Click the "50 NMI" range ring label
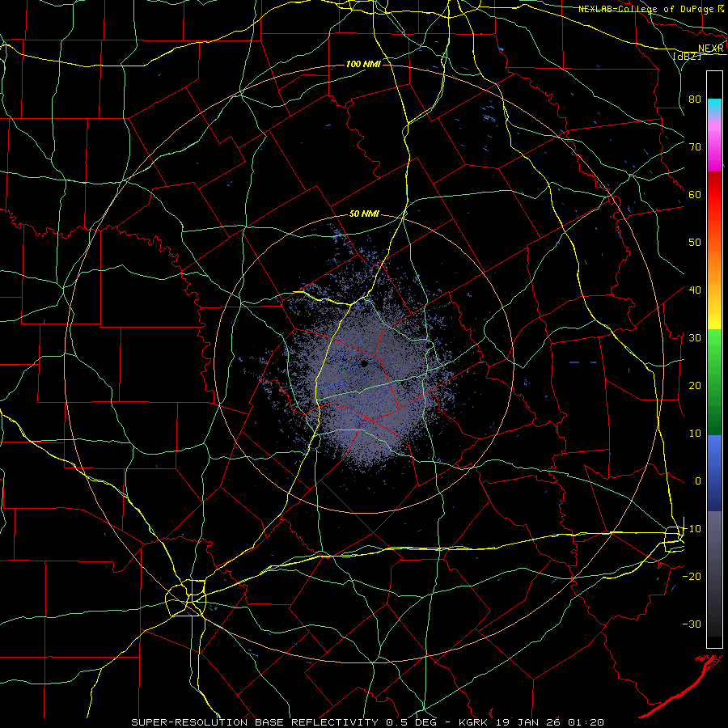 pos(364,214)
